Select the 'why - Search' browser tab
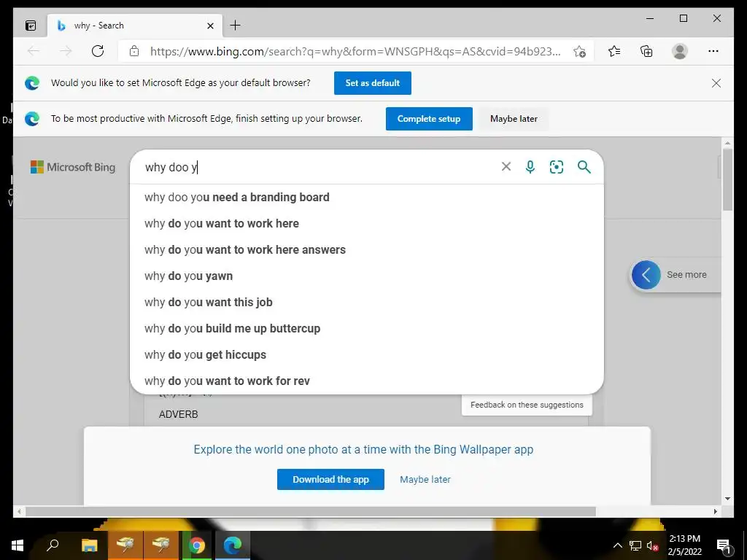This screenshot has width=747, height=560. click(135, 26)
